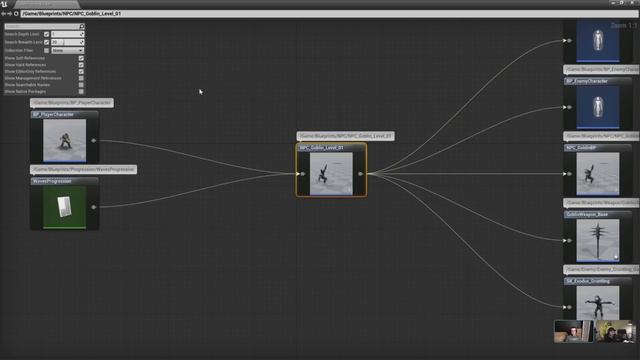
Task: Click the /Game/Blueprints/BP_PlayerCharacter path label
Action: [x=72, y=102]
